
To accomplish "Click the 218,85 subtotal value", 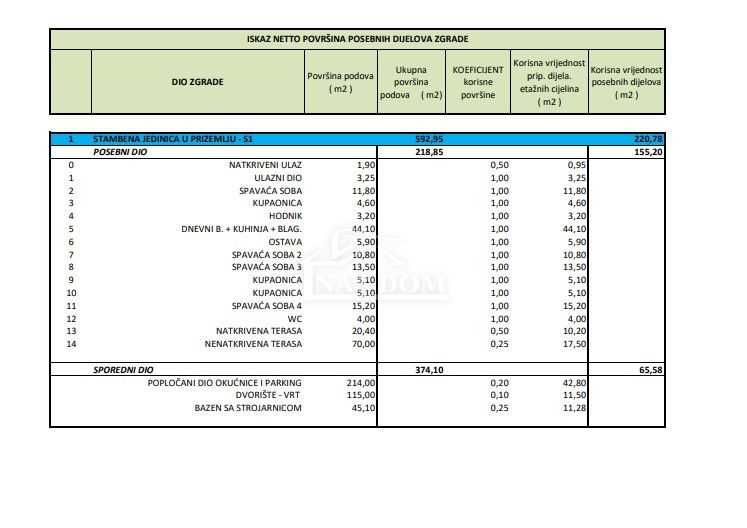I will [x=429, y=152].
